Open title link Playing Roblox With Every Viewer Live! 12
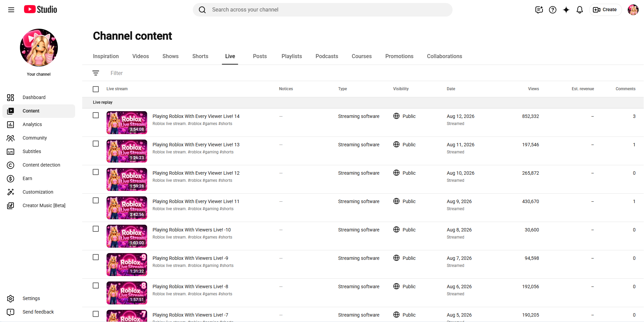Viewport: 644px width, 322px height. (196, 173)
